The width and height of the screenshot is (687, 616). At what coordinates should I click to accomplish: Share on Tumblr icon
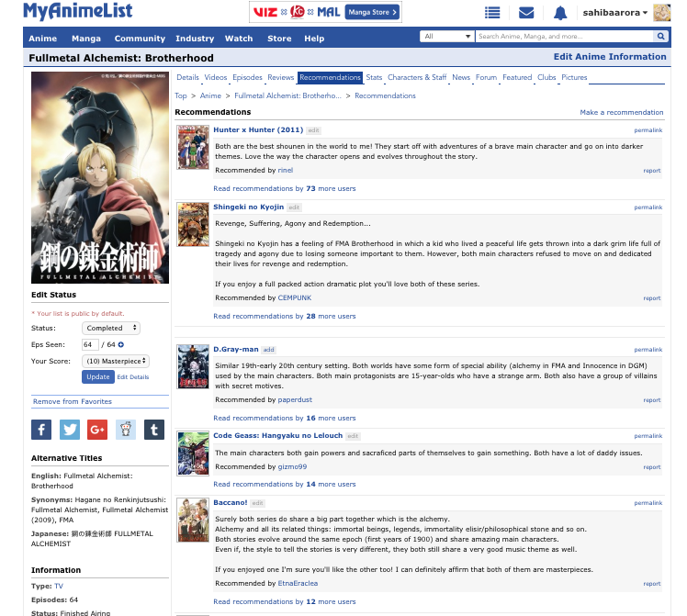[154, 430]
